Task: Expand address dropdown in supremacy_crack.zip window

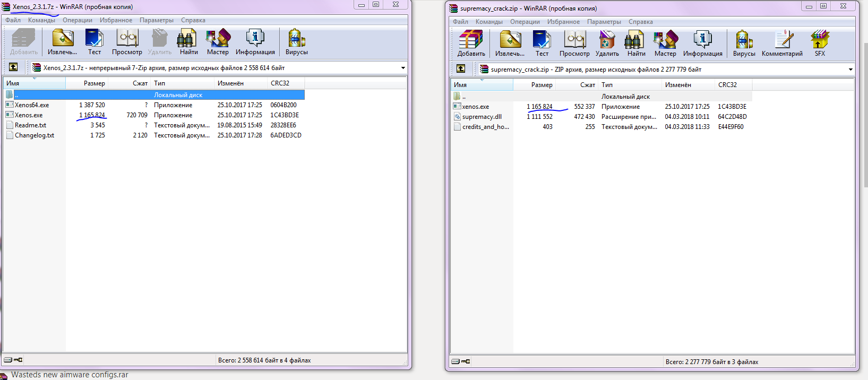Action: 850,70
